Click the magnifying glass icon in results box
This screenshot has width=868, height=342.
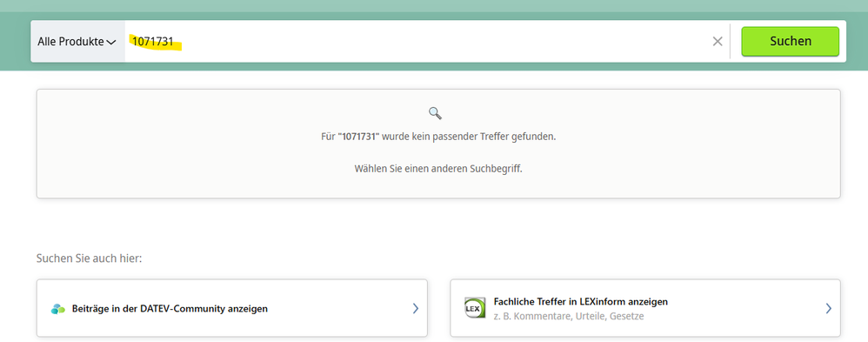coord(435,114)
